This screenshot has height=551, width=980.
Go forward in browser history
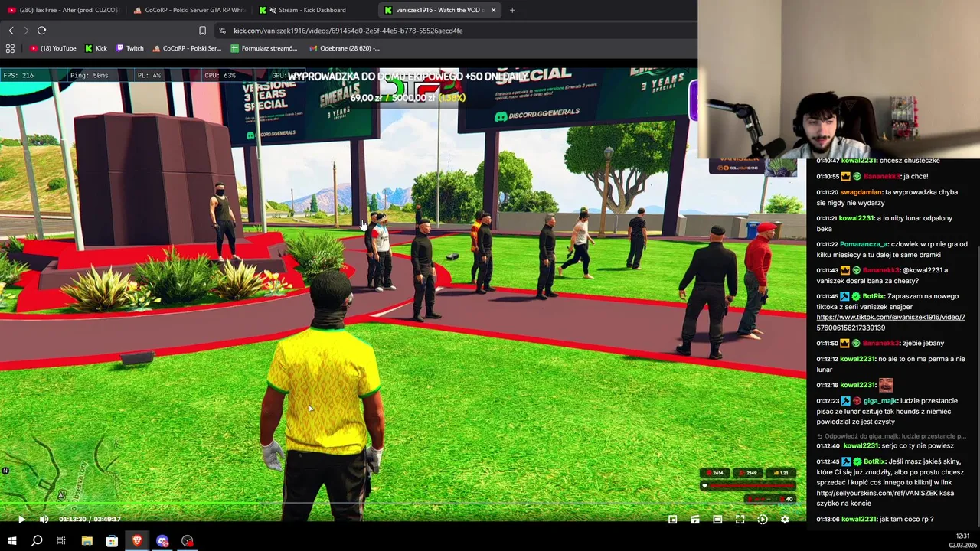[x=26, y=31]
